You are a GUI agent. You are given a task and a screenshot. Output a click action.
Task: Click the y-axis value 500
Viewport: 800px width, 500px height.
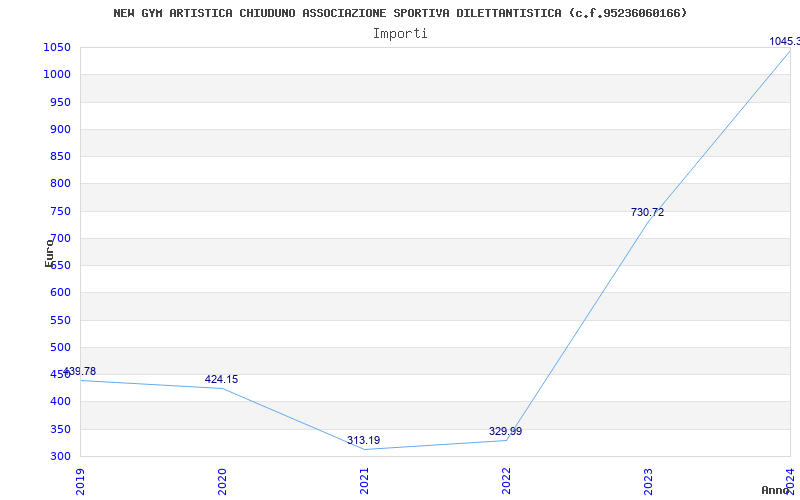tap(60, 347)
